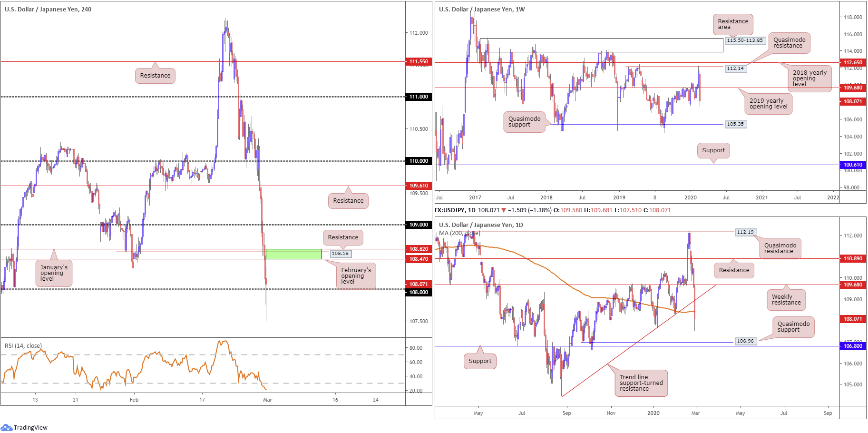Image resolution: width=868 pixels, height=433 pixels.
Task: Click the Resistance callout below the 109.610 line
Action: point(348,201)
